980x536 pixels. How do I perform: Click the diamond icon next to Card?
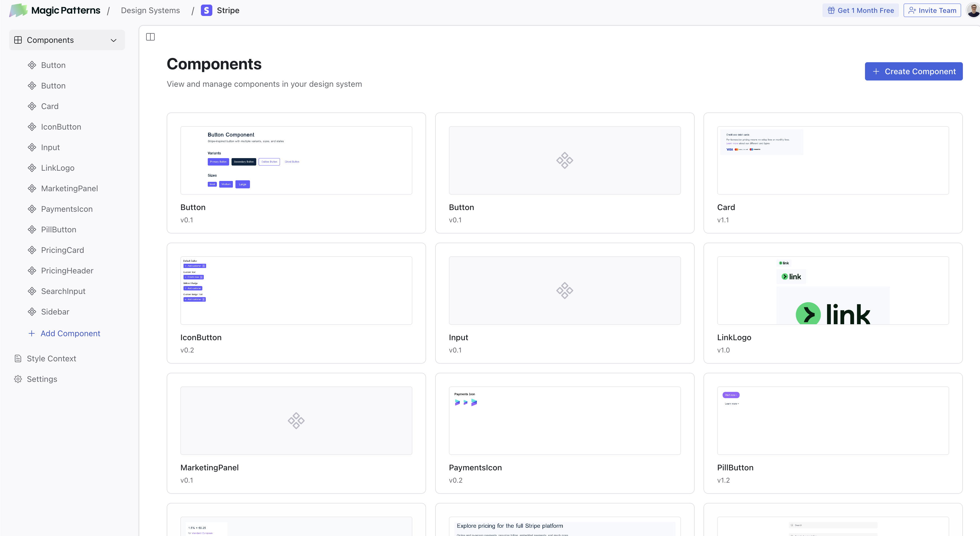[x=32, y=106]
